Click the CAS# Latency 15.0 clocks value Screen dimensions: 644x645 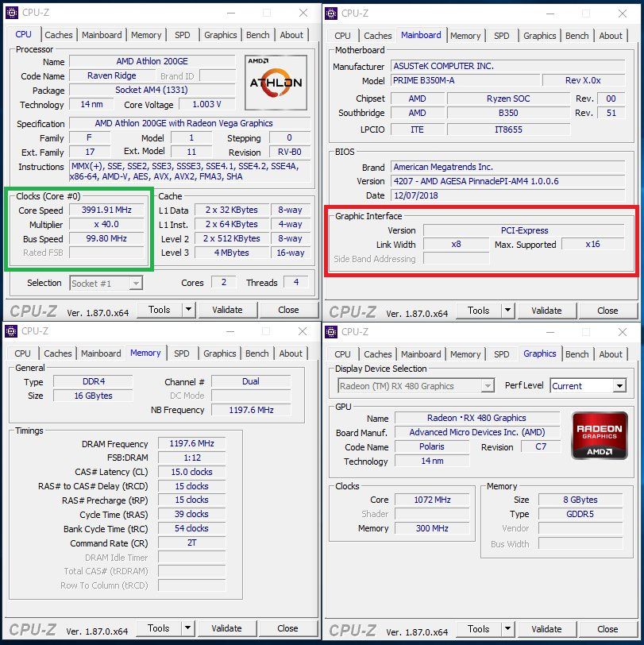(191, 472)
